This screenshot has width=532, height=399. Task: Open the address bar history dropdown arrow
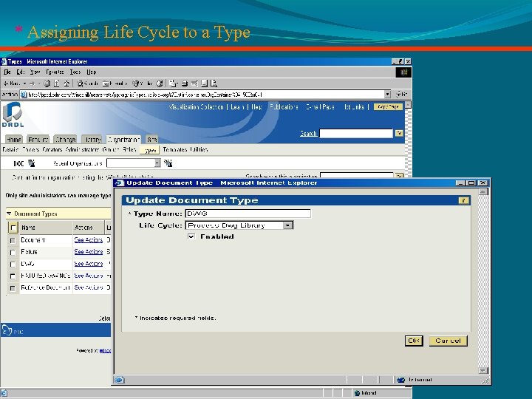click(x=387, y=95)
